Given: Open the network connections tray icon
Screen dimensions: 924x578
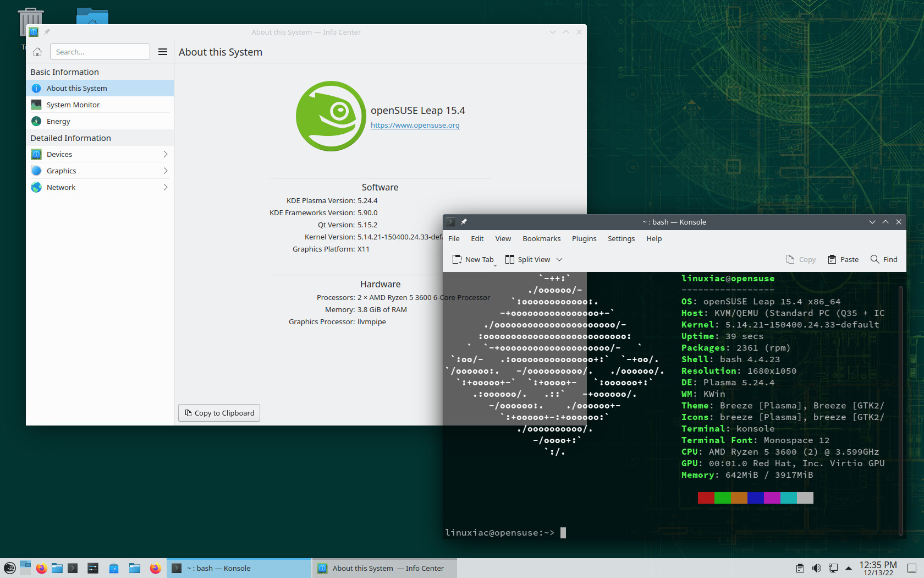Looking at the screenshot, I should [833, 568].
